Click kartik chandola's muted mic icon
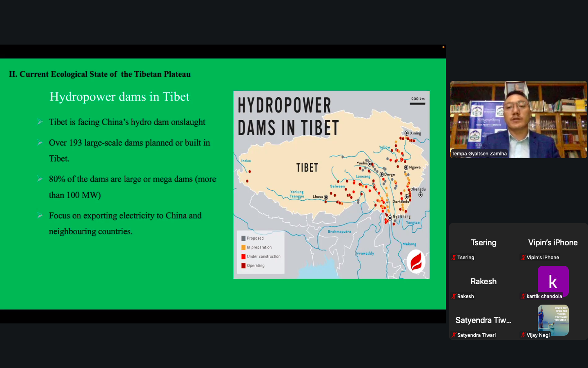Screen dimensions: 588x368 coord(523,296)
